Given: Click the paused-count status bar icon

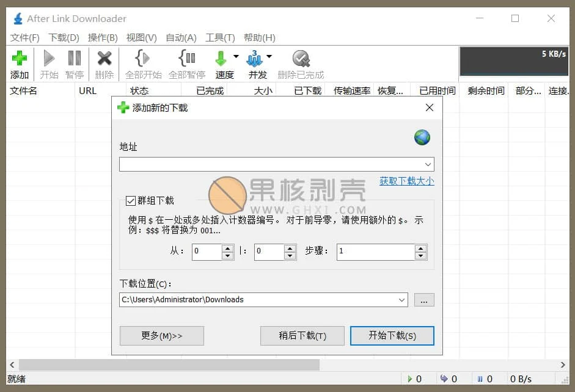Looking at the screenshot, I should pyautogui.click(x=480, y=379).
